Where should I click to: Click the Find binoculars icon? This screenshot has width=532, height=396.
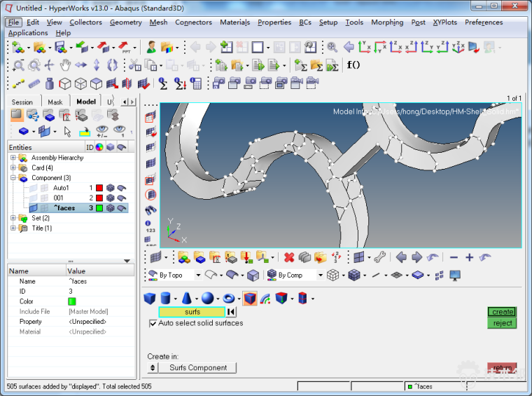(x=150, y=210)
